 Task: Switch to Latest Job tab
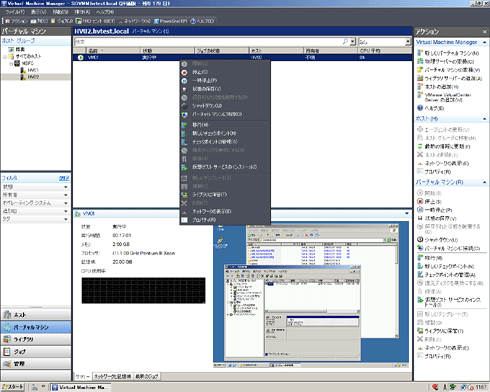[147, 376]
